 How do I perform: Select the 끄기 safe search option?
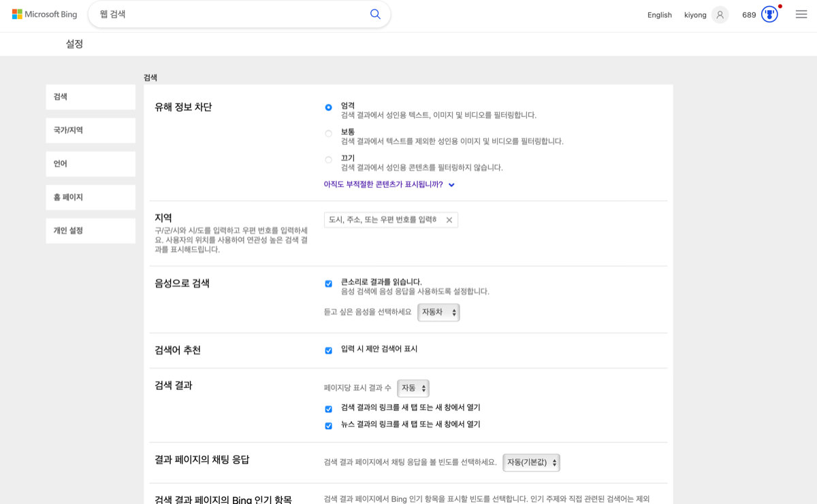click(x=328, y=160)
